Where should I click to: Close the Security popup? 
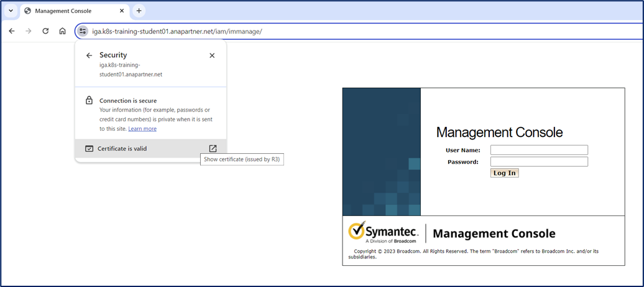pos(212,55)
